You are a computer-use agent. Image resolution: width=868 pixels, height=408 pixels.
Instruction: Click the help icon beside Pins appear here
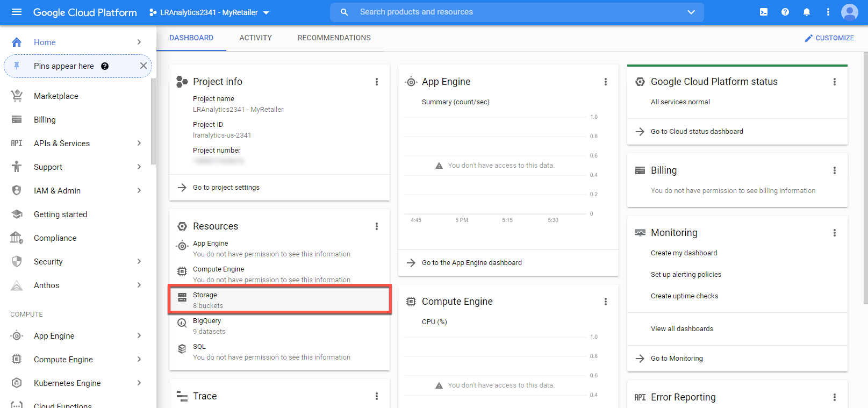pyautogui.click(x=105, y=66)
